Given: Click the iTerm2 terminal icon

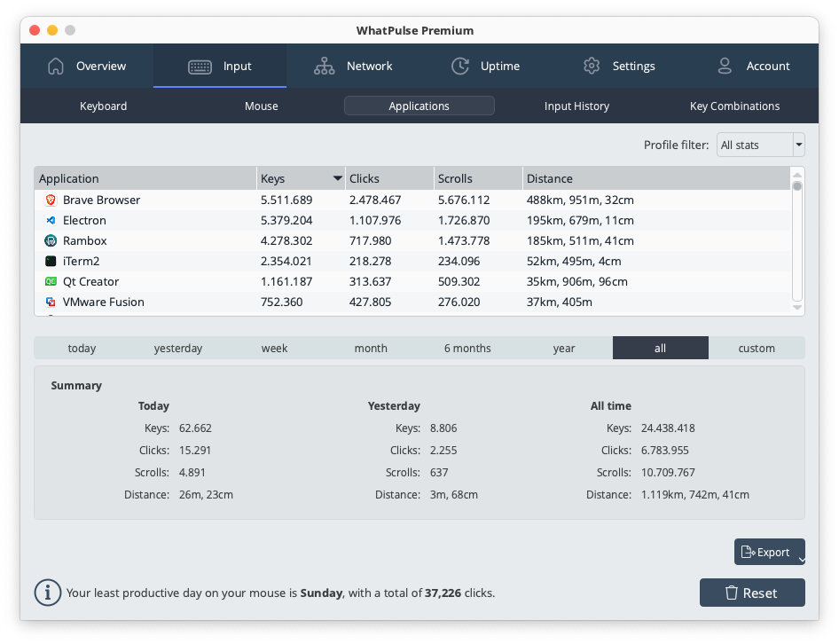Looking at the screenshot, I should click(x=51, y=262).
